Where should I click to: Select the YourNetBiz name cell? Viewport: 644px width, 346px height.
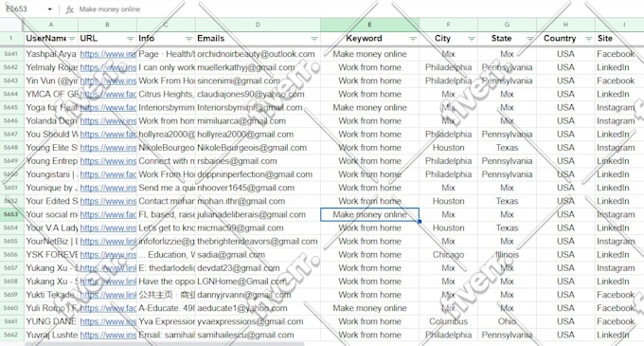(x=51, y=242)
